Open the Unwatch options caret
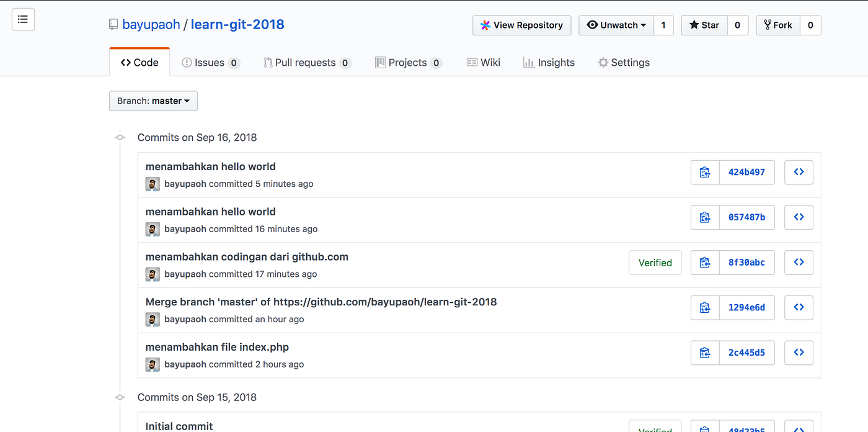Image resolution: width=868 pixels, height=432 pixels. (x=642, y=25)
